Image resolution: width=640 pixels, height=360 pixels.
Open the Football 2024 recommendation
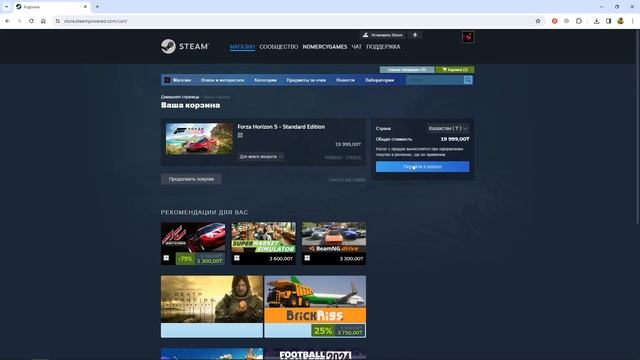[315, 354]
